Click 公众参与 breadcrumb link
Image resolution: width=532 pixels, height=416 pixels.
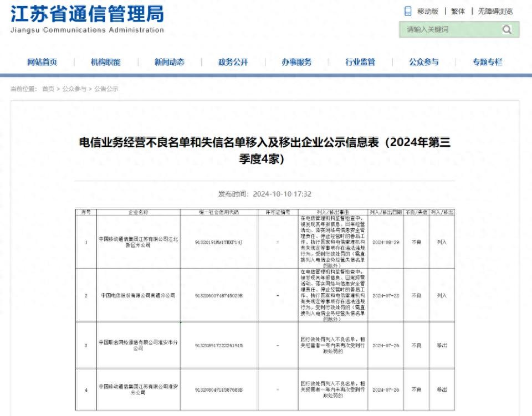coord(74,89)
